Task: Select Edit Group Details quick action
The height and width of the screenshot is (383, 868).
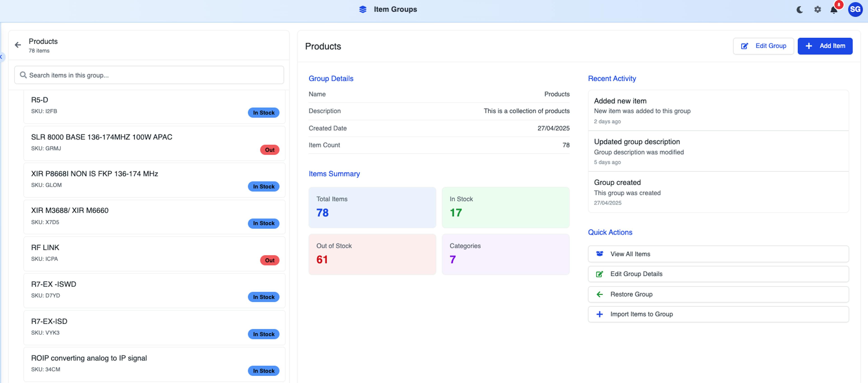Action: pyautogui.click(x=718, y=274)
